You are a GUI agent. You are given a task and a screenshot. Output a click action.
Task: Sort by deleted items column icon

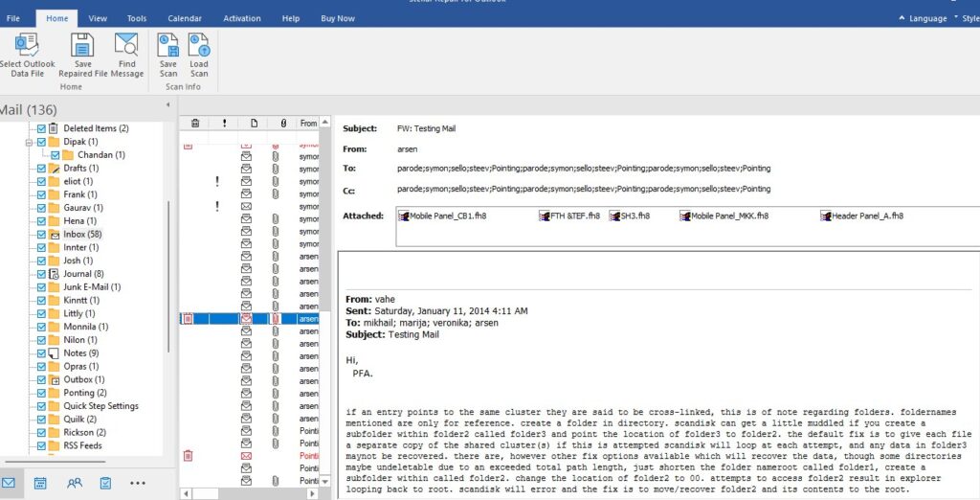[195, 124]
